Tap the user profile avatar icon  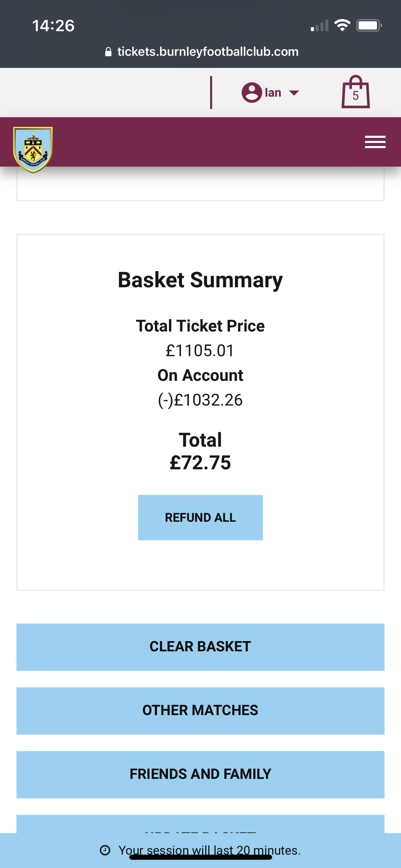(252, 93)
